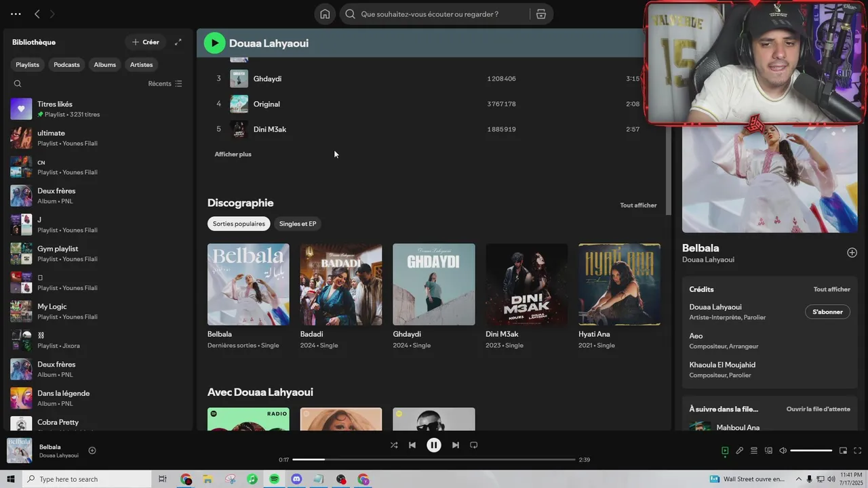Skip to the next track

[x=456, y=445]
